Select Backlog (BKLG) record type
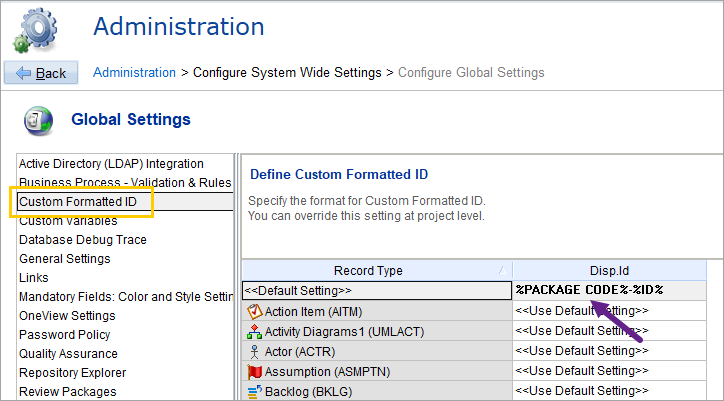Viewport: 724px width, 401px height. (x=377, y=391)
